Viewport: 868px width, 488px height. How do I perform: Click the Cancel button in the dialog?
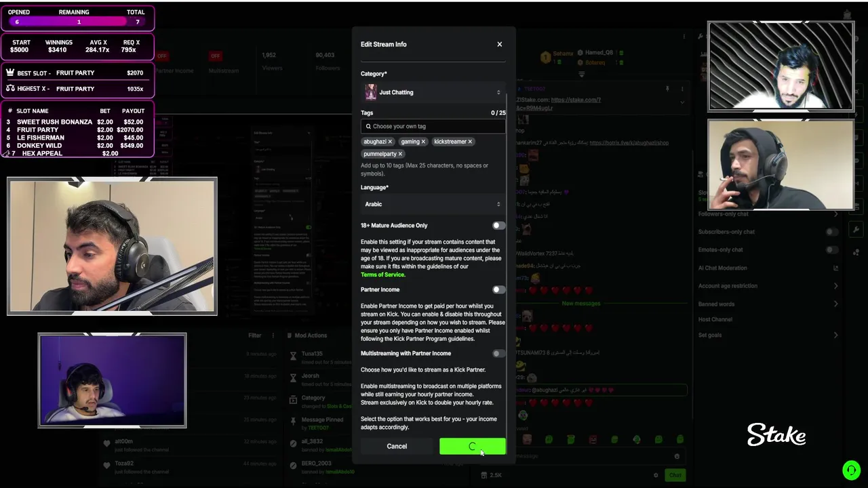point(397,446)
